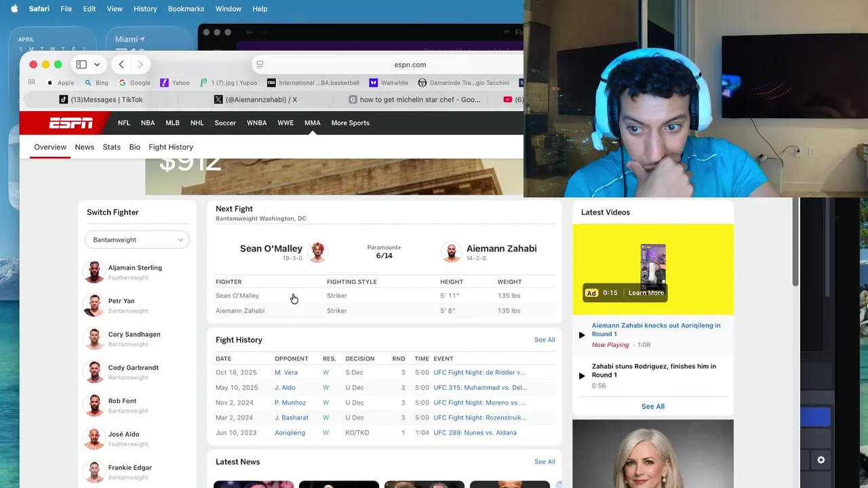Click the ESPN logo
The height and width of the screenshot is (488, 868).
[71, 123]
